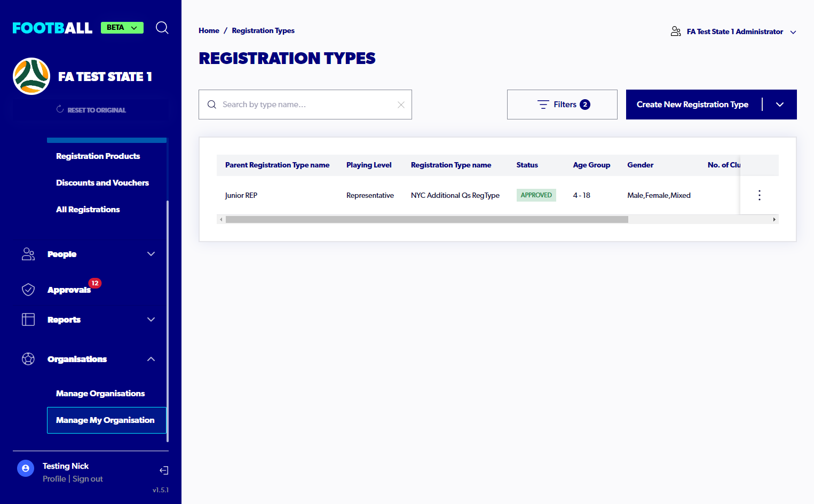Click the table scroll left arrow

221,219
